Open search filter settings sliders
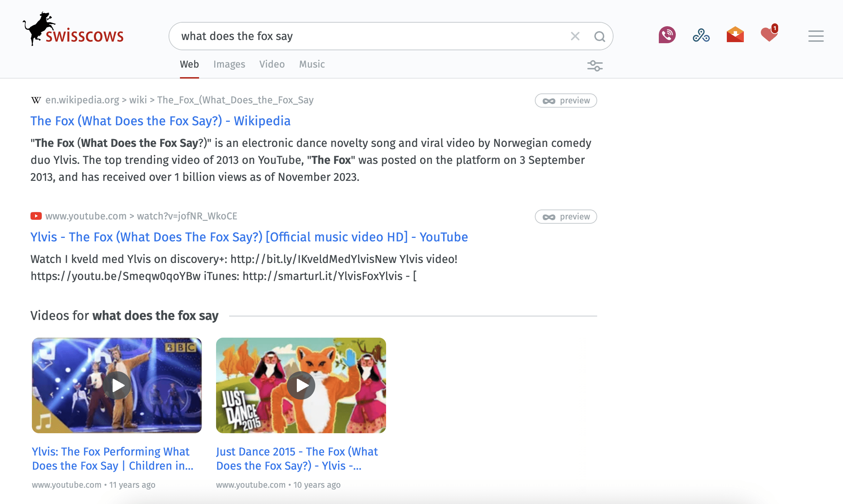843x504 pixels. click(595, 66)
